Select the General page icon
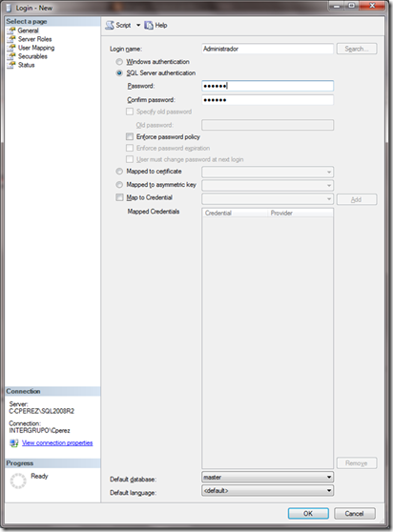393x532 pixels. click(x=11, y=31)
